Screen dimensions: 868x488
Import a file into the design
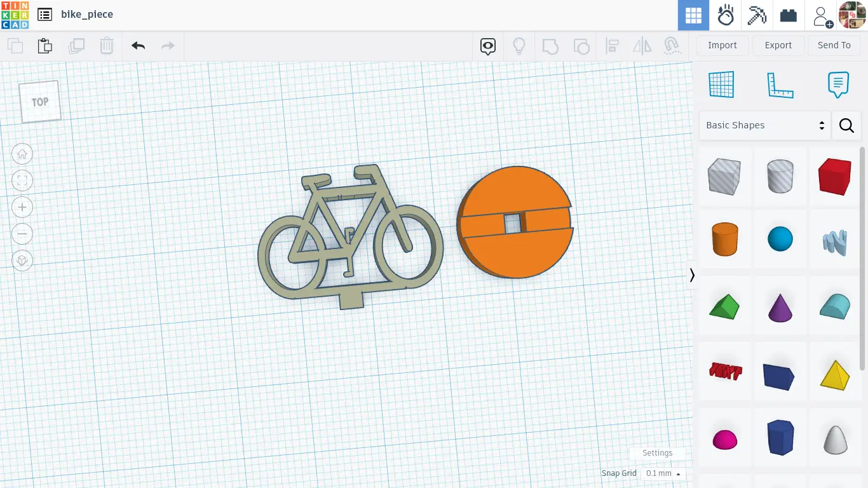tap(722, 45)
